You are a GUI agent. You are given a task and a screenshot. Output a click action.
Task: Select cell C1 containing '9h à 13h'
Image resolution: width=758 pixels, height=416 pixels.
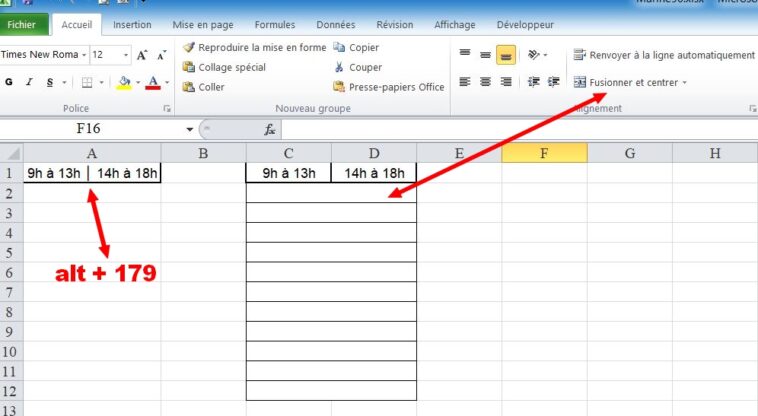pos(289,173)
